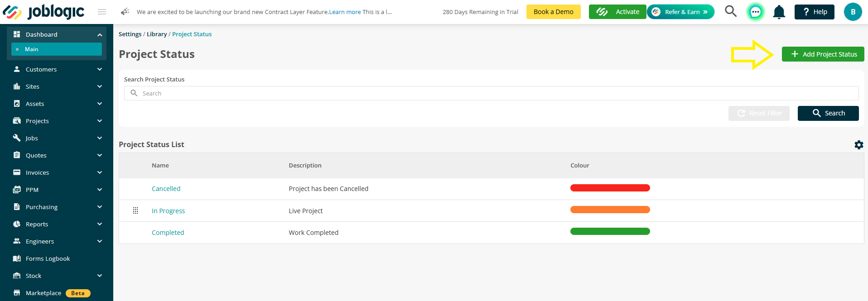The image size is (868, 301).
Task: Expand the Quotes menu chevron
Action: coord(100,155)
